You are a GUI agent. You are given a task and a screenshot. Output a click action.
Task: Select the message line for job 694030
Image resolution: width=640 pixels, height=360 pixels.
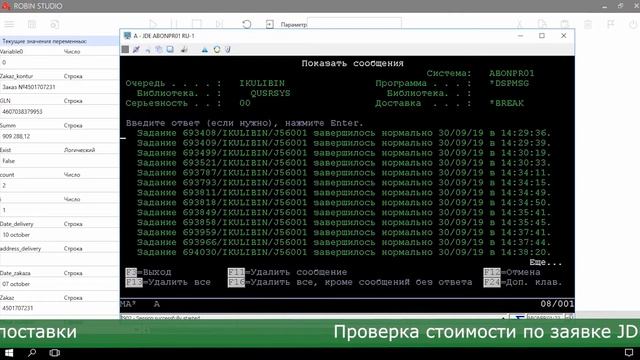[x=344, y=252]
